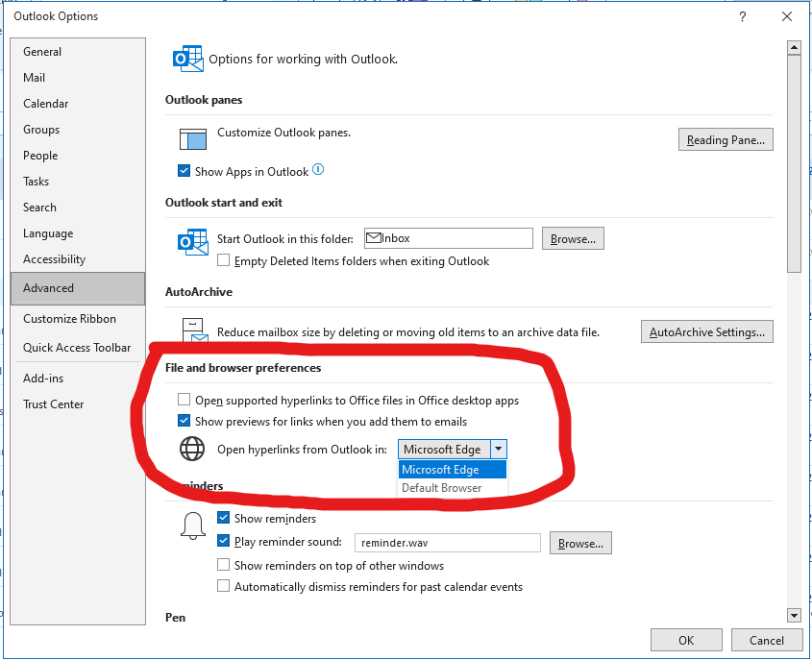812x660 pixels.
Task: Click the Pen section heading
Action: pos(175,618)
